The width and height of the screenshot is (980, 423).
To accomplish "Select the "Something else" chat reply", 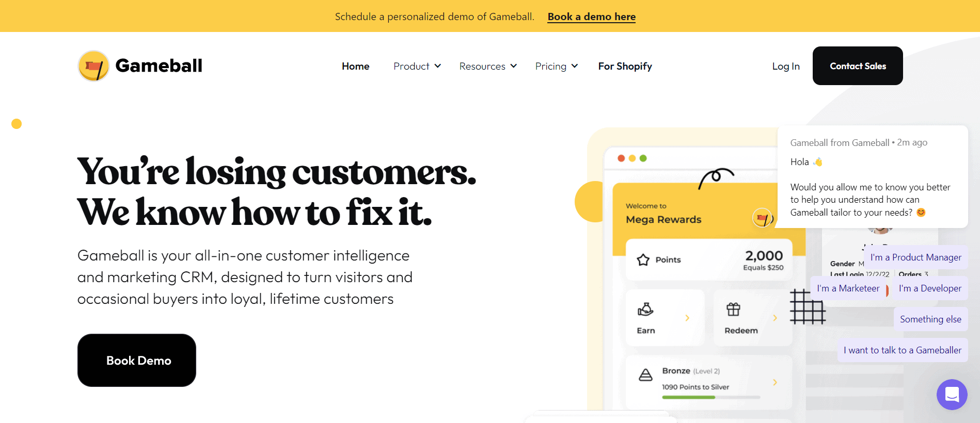I will click(x=930, y=319).
